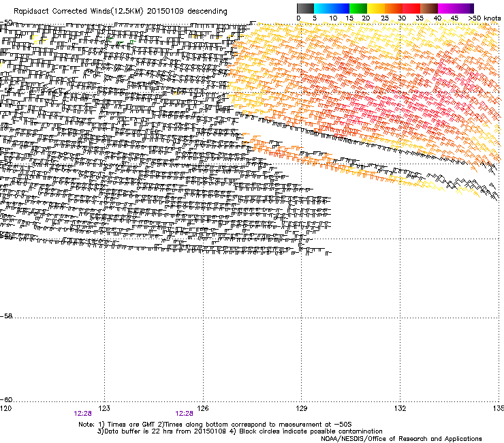Click the purple '12:28' time under longitude 126
The height and width of the screenshot is (443, 504).
click(x=184, y=414)
